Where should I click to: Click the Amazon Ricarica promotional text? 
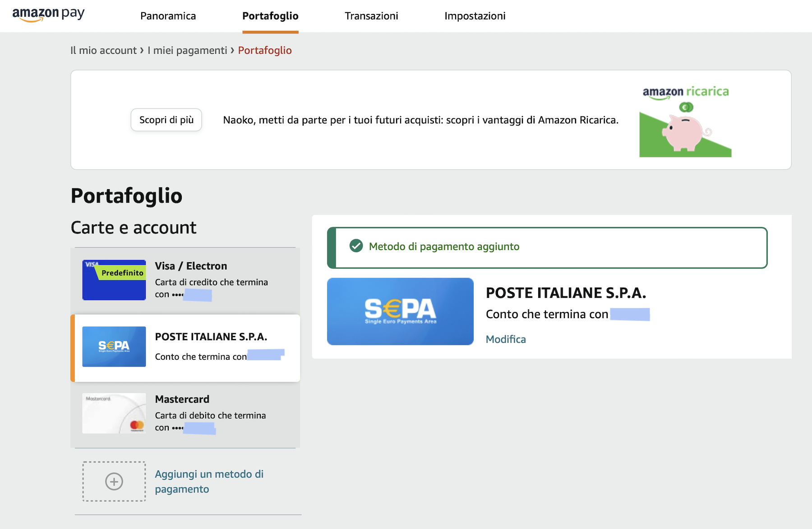420,120
